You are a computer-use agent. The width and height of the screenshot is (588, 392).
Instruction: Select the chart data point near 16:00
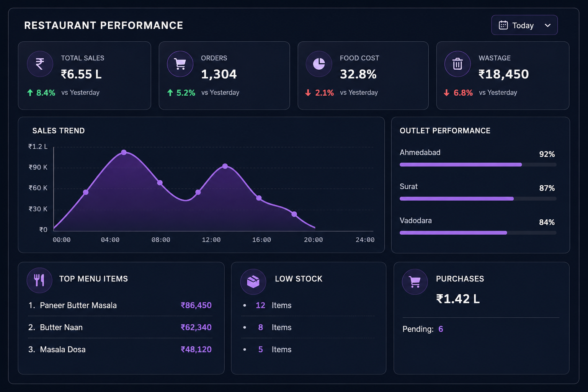pos(259,198)
